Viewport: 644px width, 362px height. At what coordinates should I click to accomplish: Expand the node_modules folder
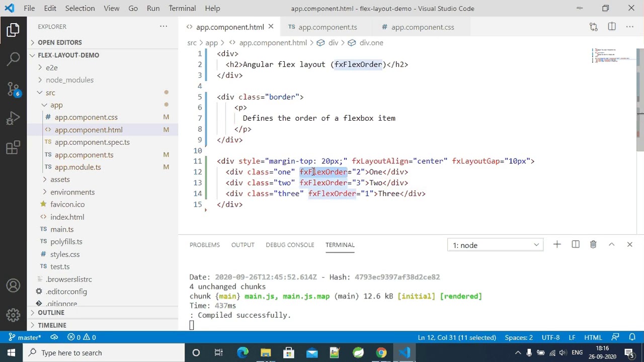(x=103, y=80)
